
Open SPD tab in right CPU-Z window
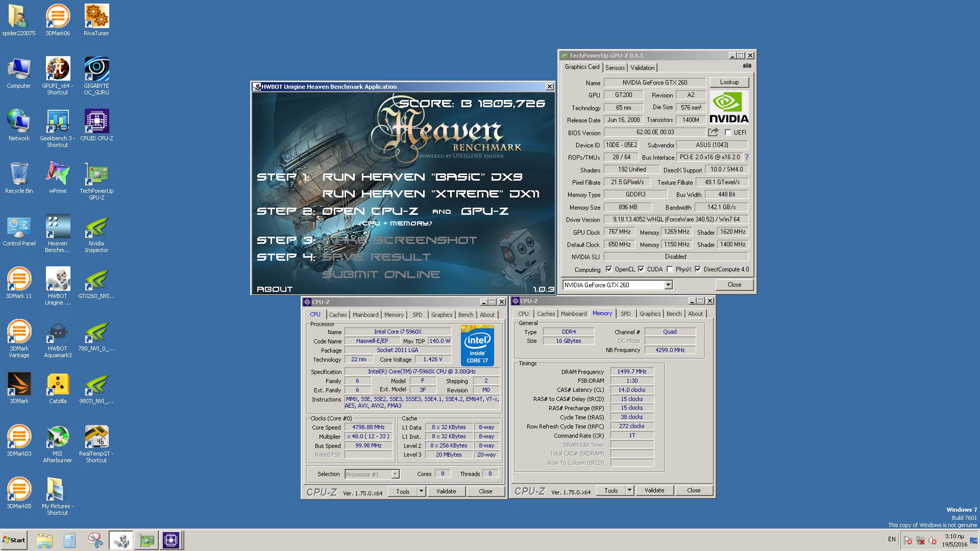tap(626, 314)
